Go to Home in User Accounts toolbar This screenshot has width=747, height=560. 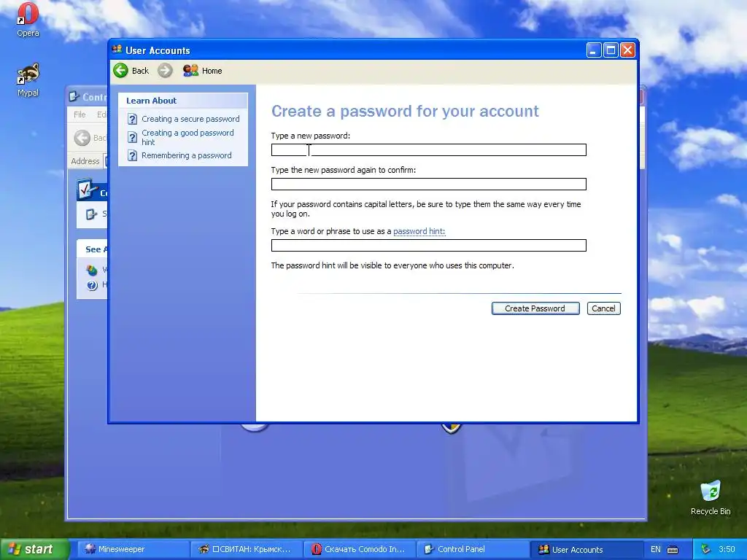click(x=212, y=71)
